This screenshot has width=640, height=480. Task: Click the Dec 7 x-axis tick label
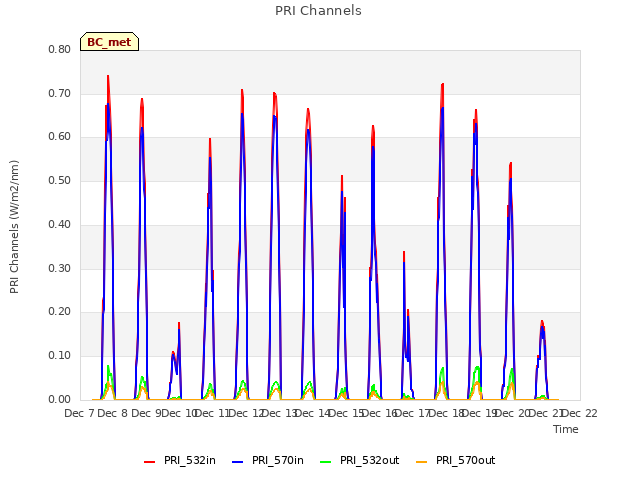(79, 413)
